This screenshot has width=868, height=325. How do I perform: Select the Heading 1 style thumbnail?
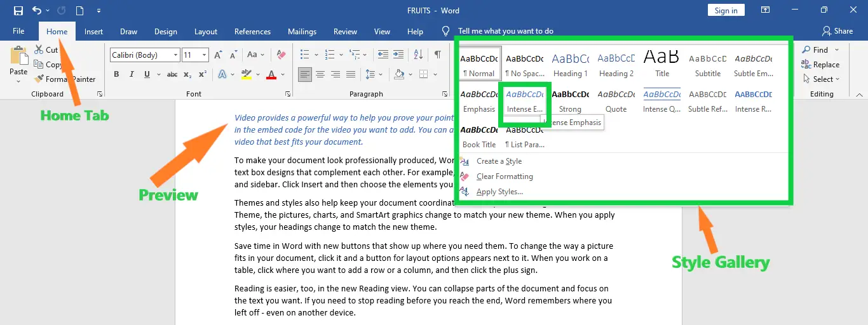[570, 63]
